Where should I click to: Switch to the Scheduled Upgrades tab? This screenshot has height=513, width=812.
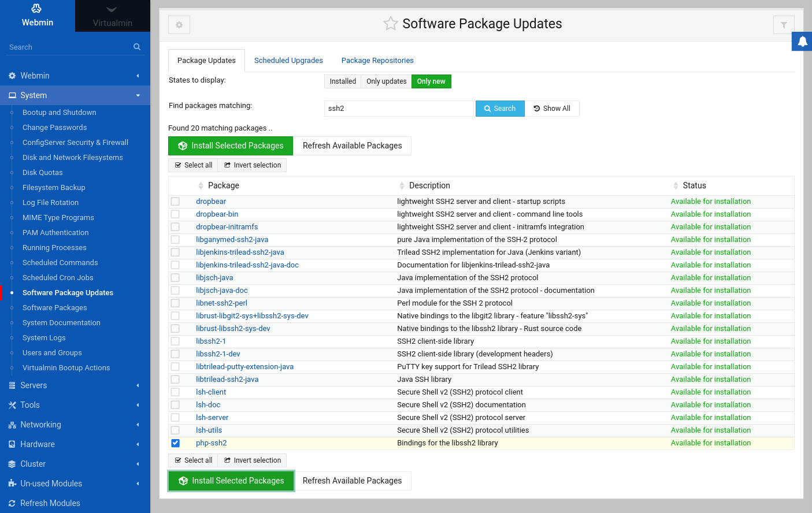[288, 60]
